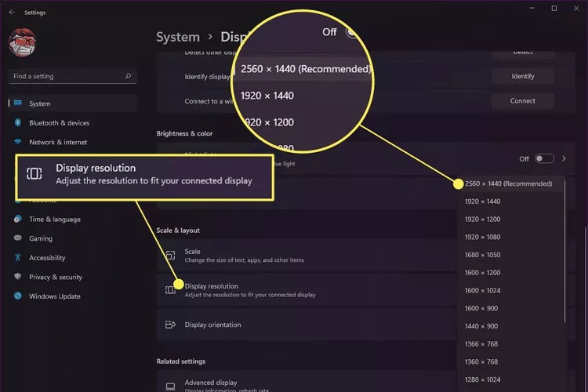
Task: Open Bluetooth & devices via its icon
Action: tap(17, 123)
